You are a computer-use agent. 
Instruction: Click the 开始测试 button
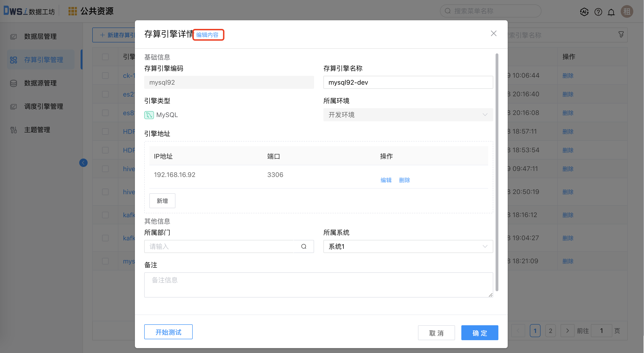click(x=168, y=332)
